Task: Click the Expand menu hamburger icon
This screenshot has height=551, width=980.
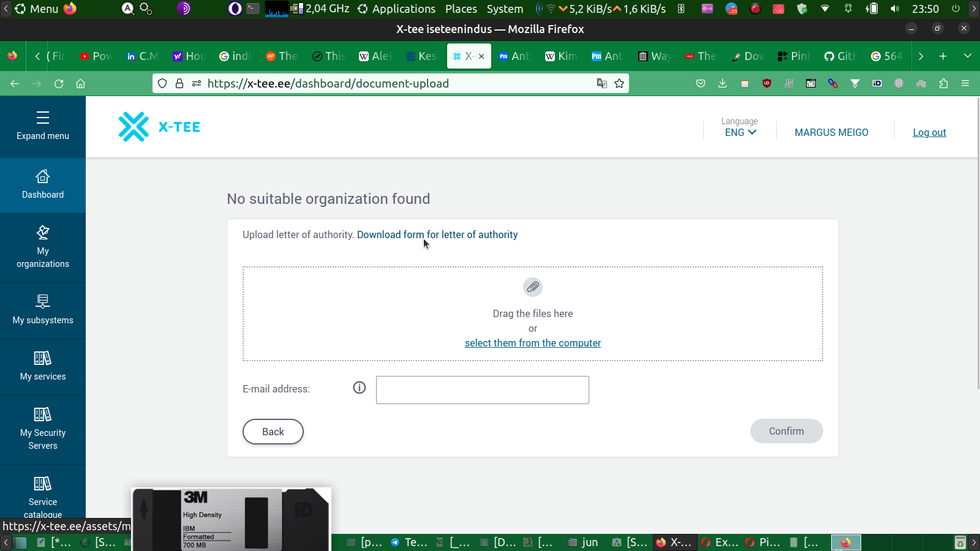Action: pyautogui.click(x=42, y=118)
